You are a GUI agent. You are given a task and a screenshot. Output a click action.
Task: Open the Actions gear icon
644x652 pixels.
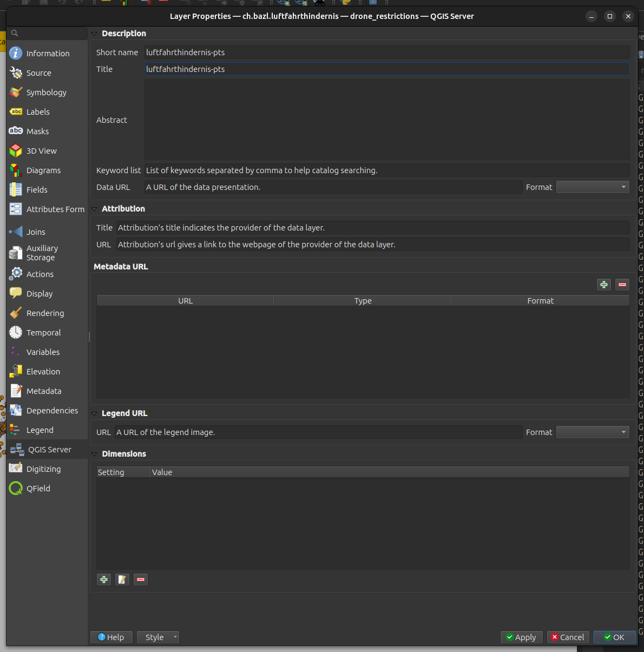pyautogui.click(x=16, y=274)
